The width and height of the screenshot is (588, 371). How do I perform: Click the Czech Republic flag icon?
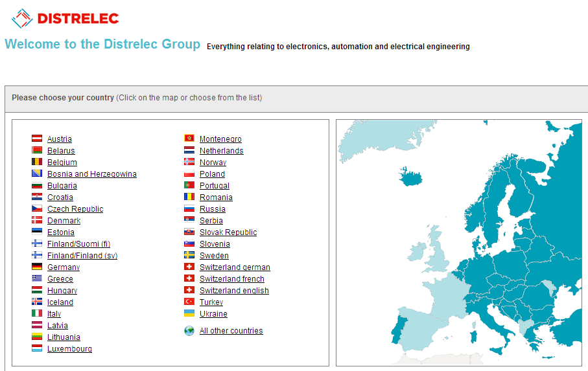37,208
